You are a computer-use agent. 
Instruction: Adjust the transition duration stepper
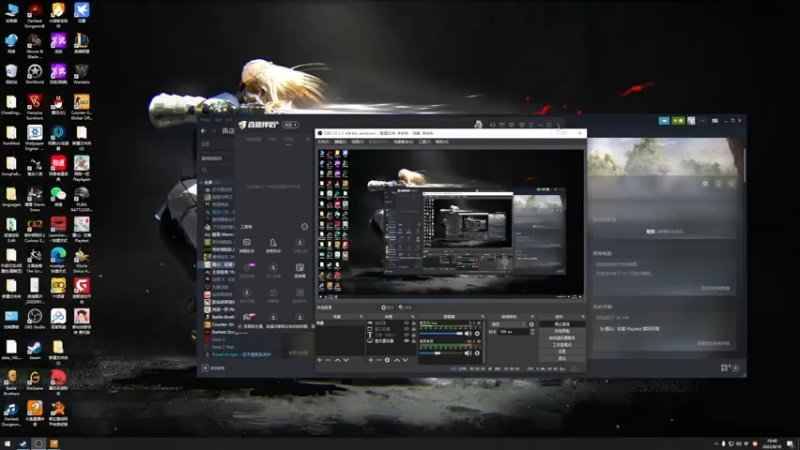pyautogui.click(x=532, y=332)
